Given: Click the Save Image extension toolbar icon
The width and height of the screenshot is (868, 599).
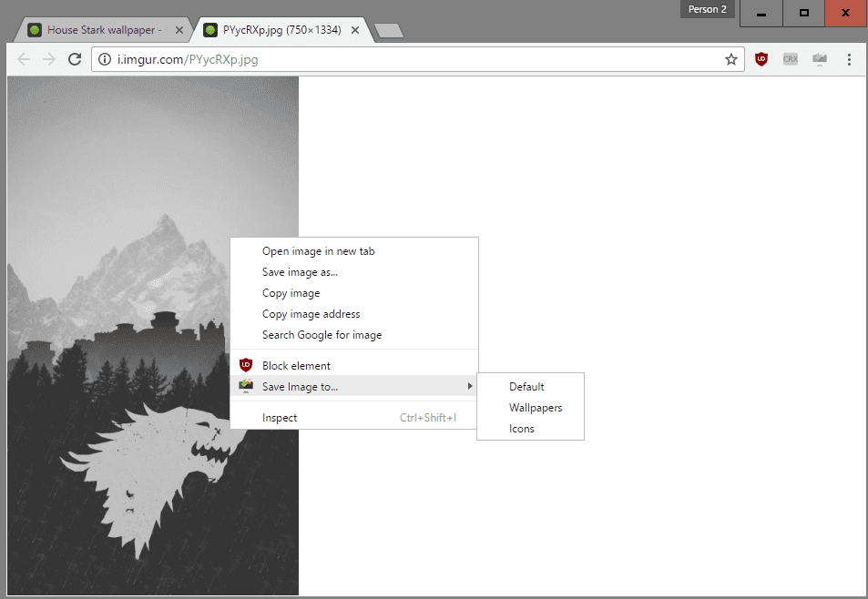Looking at the screenshot, I should point(820,59).
